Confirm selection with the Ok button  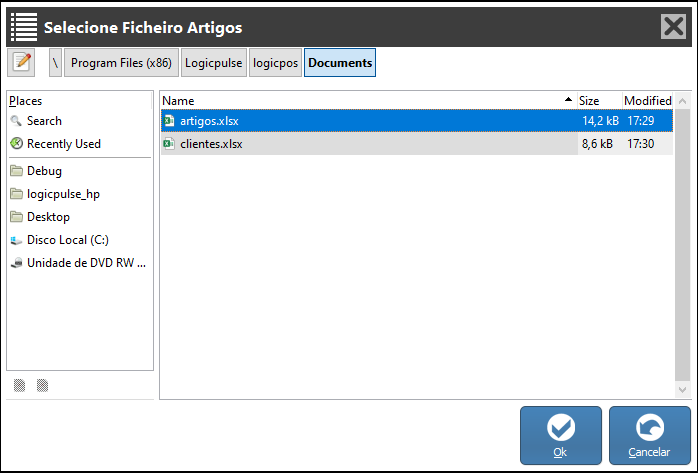point(561,435)
